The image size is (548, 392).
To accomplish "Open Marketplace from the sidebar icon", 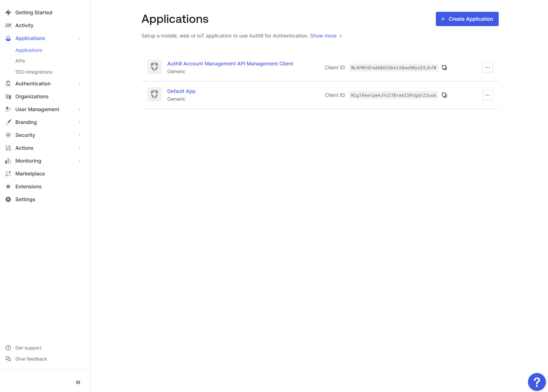I will point(8,174).
